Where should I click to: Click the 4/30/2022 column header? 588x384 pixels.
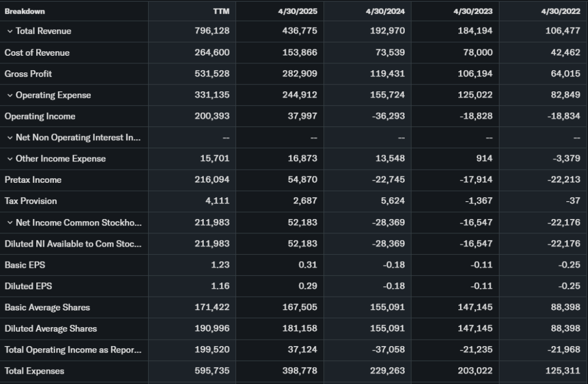coord(563,11)
